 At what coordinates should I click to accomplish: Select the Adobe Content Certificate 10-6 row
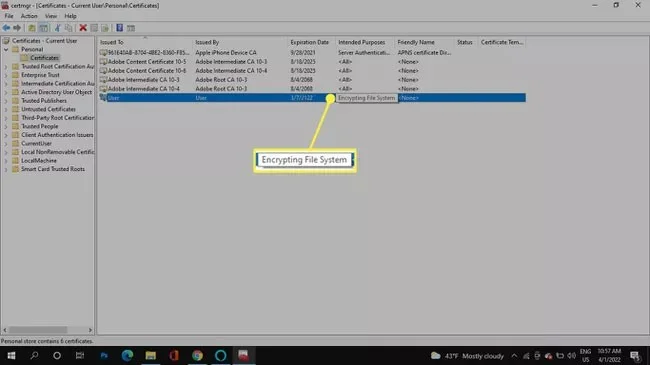pyautogui.click(x=312, y=71)
